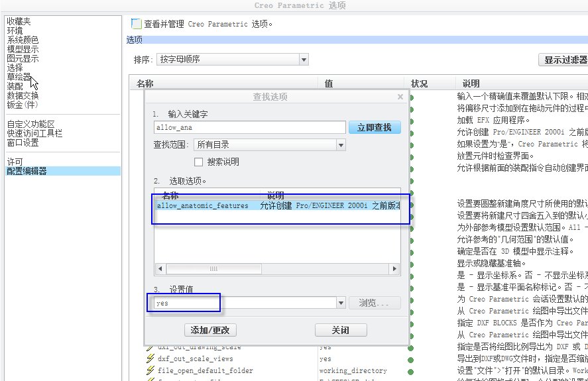The height and width of the screenshot is (381, 588).
Task: Select 窗口设置 in sidebar
Action: pos(23,142)
